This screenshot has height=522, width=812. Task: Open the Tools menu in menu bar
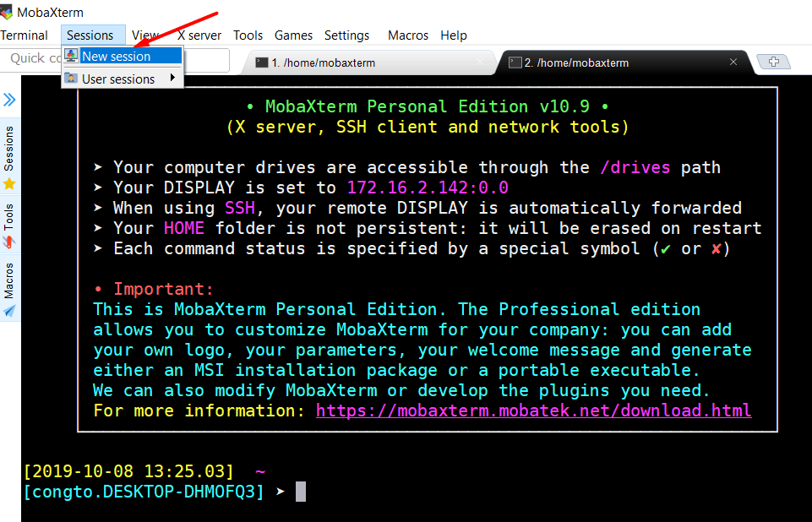point(248,35)
